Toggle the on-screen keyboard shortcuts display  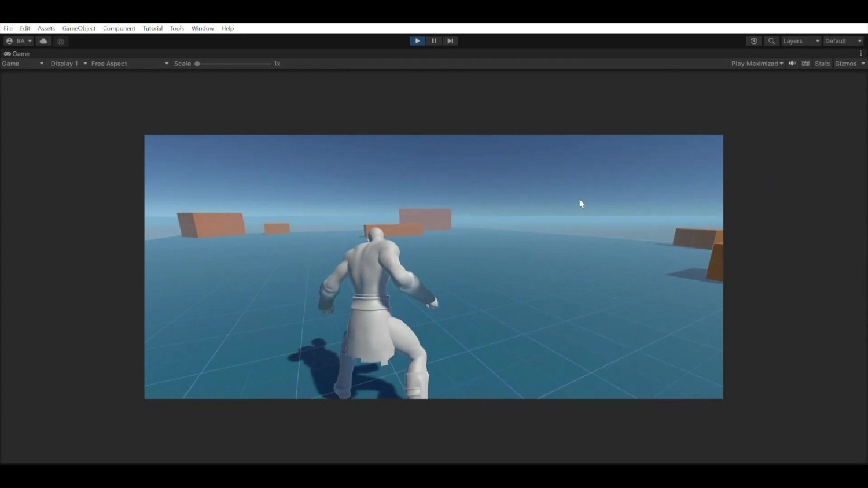(805, 64)
